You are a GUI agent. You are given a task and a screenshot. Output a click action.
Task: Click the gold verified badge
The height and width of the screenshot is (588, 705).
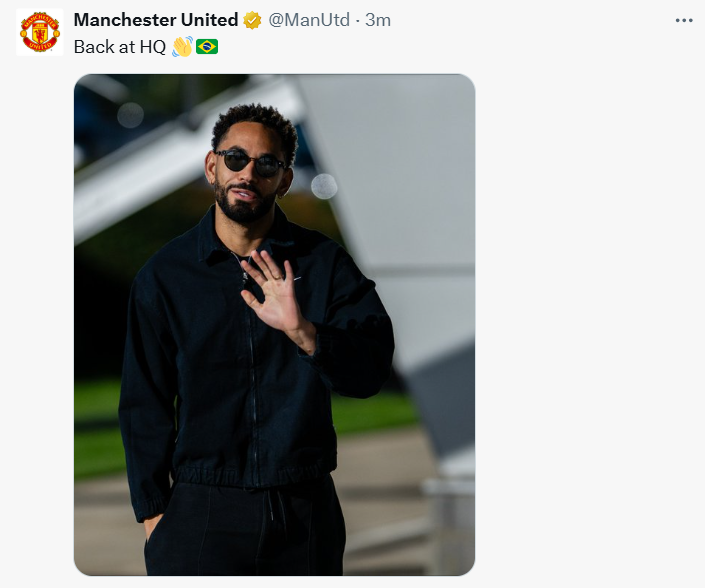pyautogui.click(x=253, y=20)
